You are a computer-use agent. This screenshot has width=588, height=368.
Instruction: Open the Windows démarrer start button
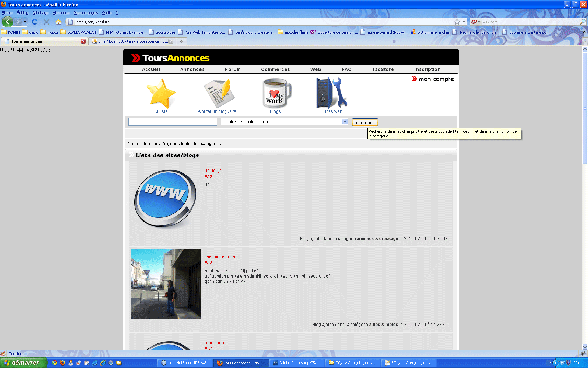pos(23,363)
